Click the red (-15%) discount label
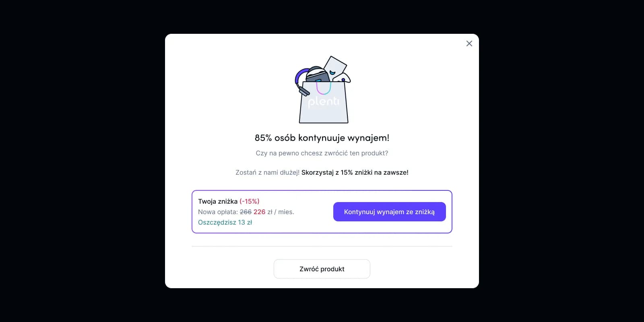Screen dimensions: 644x322 tap(250, 201)
